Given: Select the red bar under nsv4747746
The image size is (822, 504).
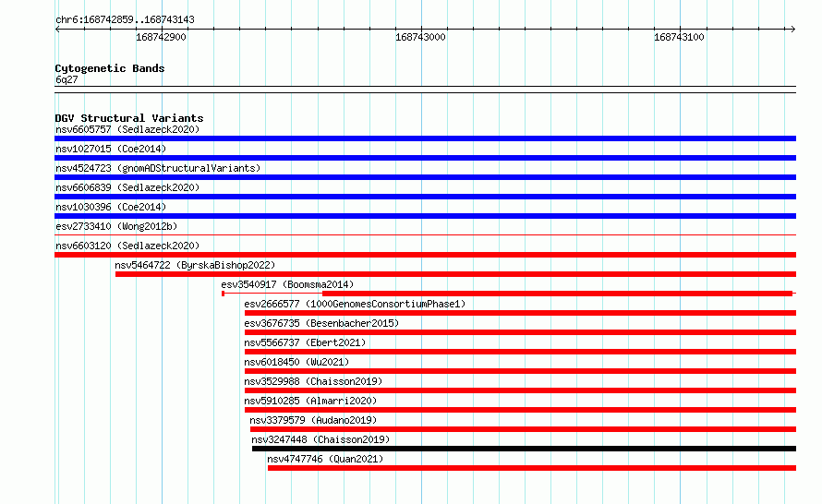Looking at the screenshot, I should pos(532,468).
